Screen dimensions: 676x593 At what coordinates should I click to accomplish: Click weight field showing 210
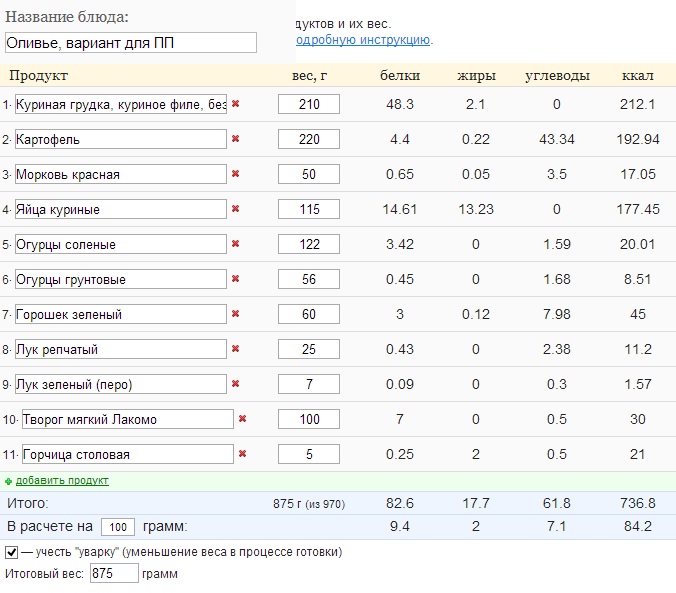pos(309,104)
